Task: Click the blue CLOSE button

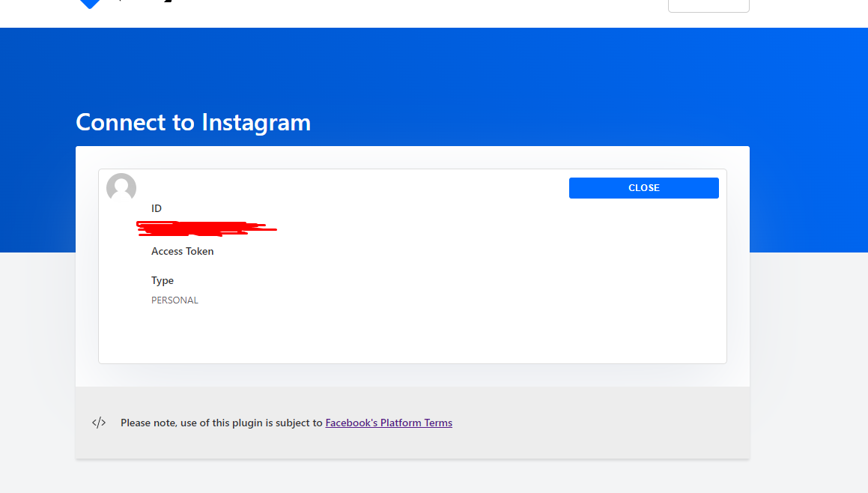Action: pos(643,188)
